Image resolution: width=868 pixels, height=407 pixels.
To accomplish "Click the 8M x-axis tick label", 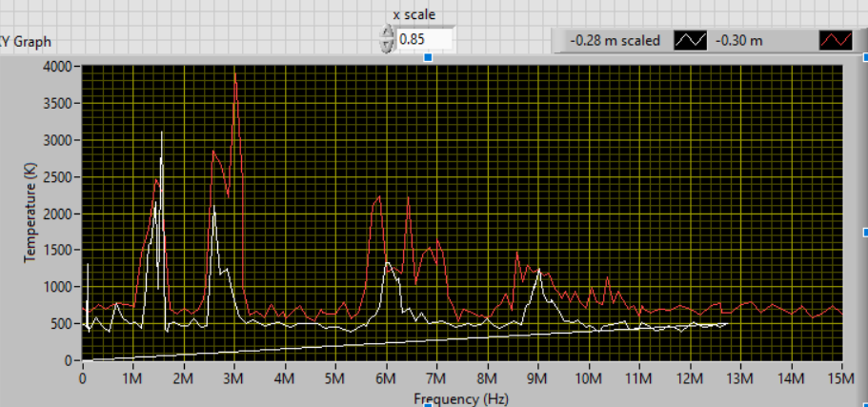I will [487, 378].
